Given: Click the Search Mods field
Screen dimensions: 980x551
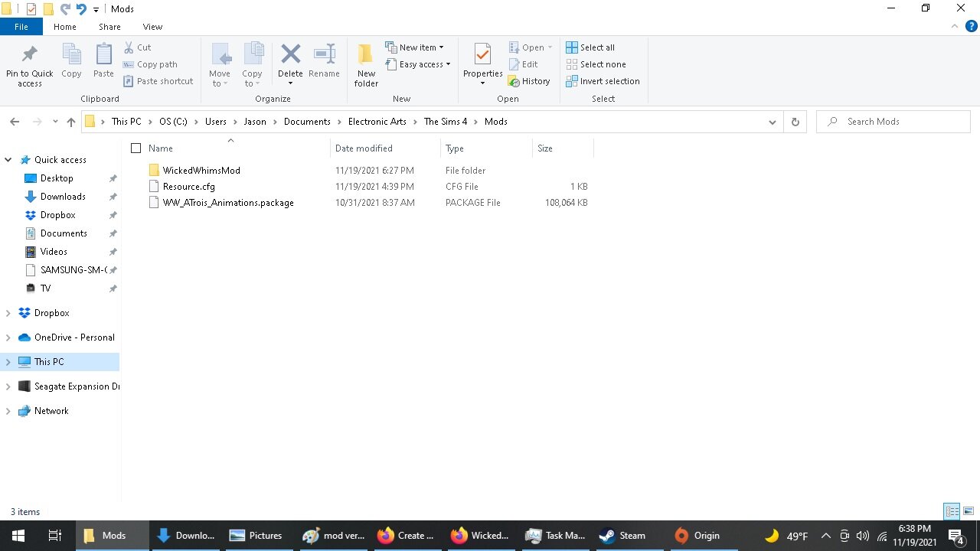Looking at the screenshot, I should coord(893,122).
